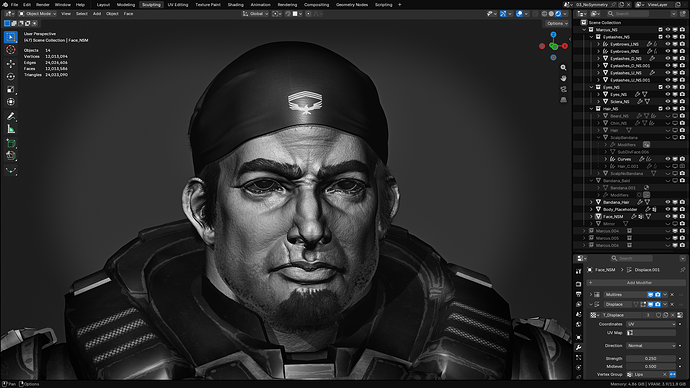Select the Scale tool

coord(11,89)
